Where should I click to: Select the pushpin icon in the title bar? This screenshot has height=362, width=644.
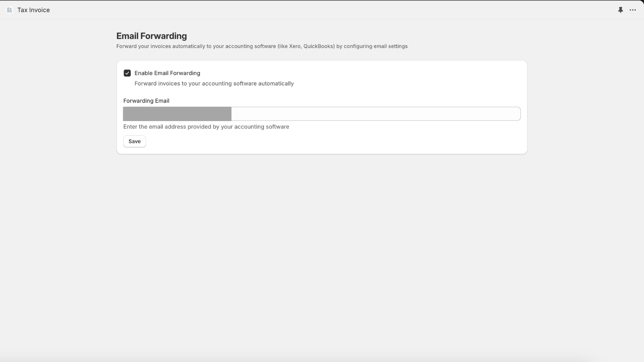(620, 10)
